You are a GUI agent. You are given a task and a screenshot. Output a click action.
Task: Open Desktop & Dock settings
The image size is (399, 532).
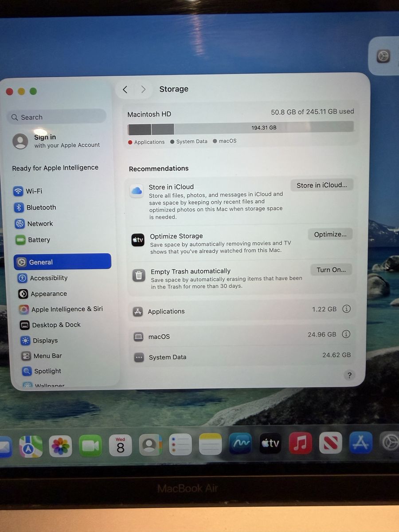point(56,325)
